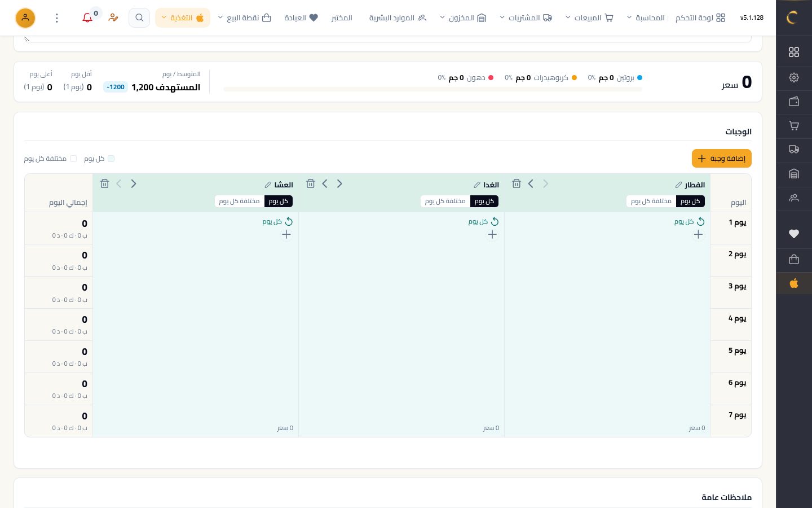Go to لوحة التحكم dashboard
The height and width of the screenshot is (508, 812).
[700, 17]
